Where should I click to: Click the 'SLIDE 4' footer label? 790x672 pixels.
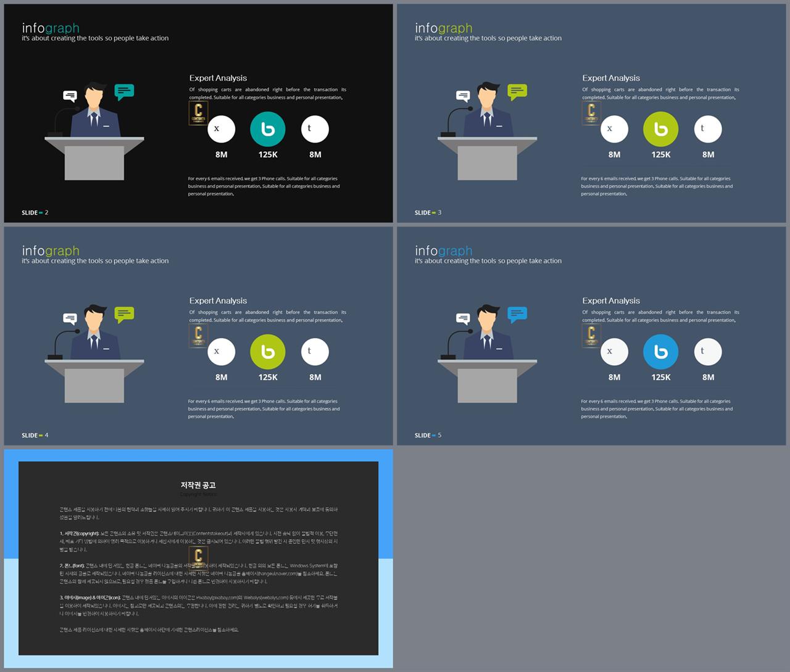[x=35, y=436]
